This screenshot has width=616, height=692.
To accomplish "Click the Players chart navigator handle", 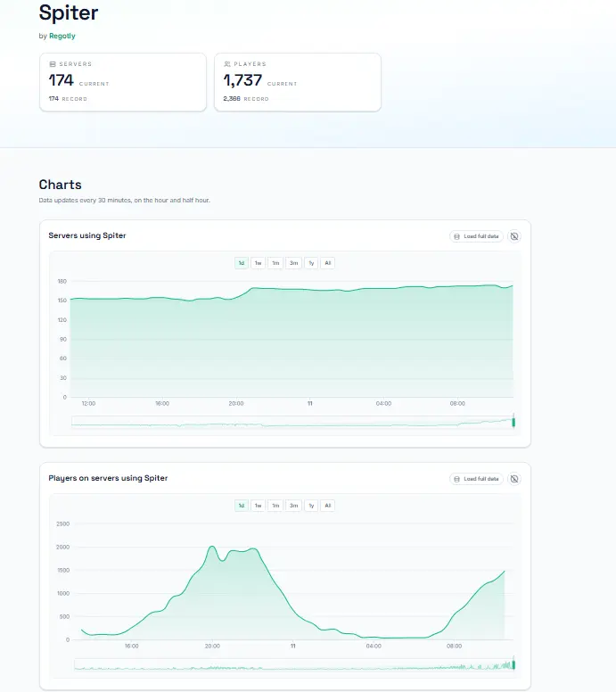I will [x=513, y=664].
